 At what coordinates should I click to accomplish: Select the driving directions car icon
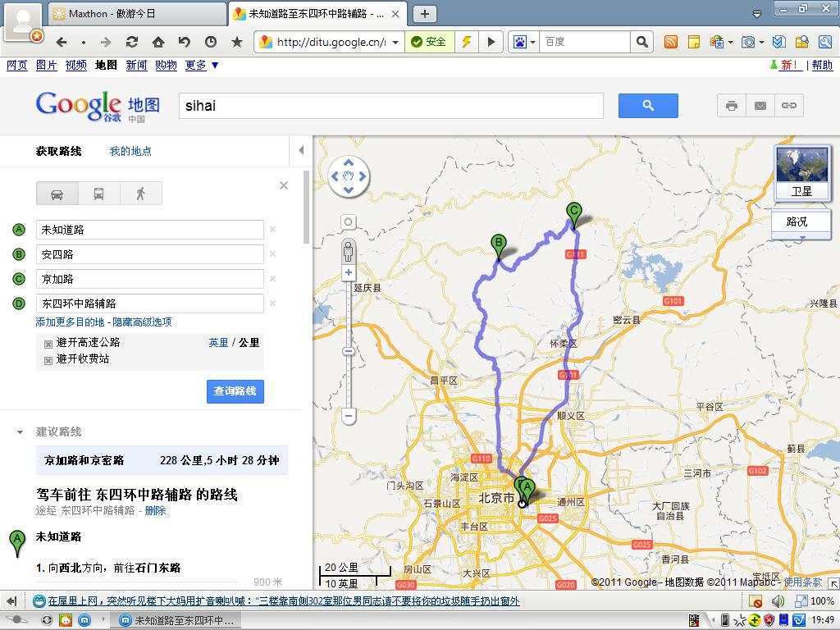57,194
